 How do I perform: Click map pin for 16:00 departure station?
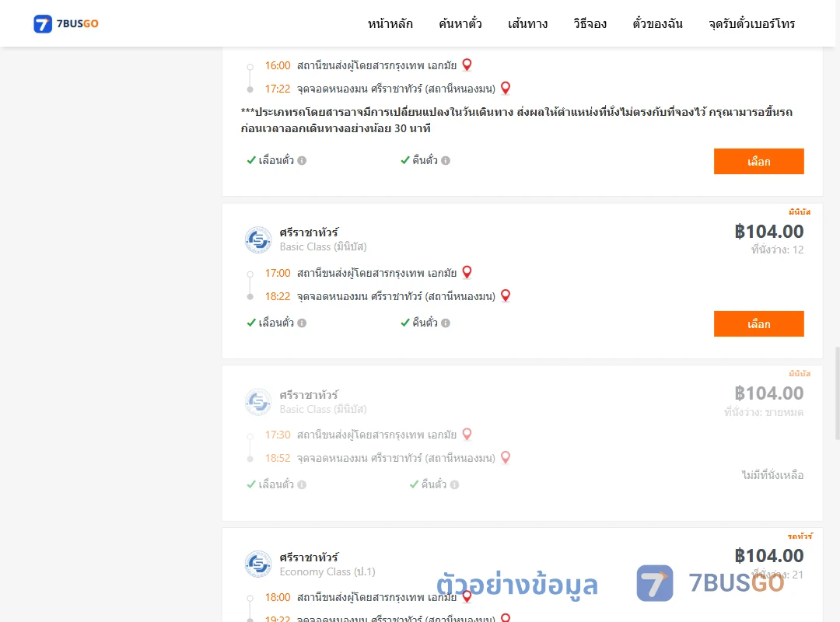(467, 65)
